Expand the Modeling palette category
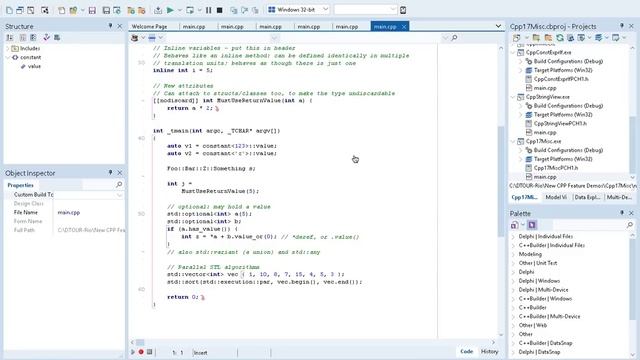The width and height of the screenshot is (640, 360). point(513,254)
